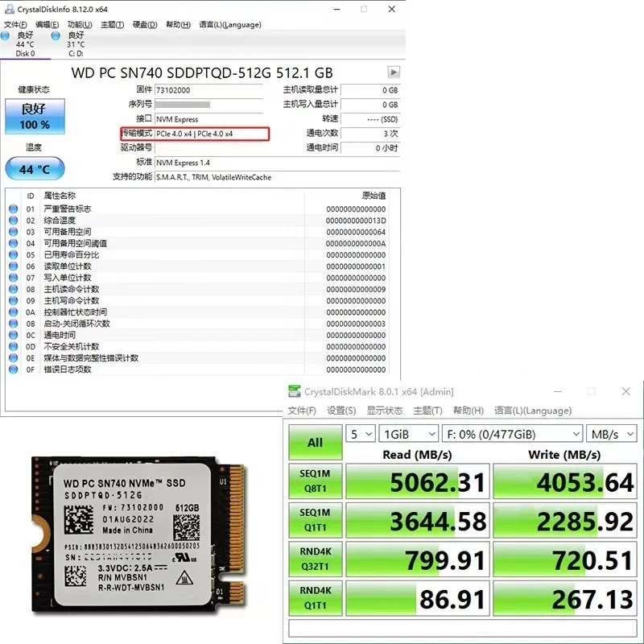
Task: Open the test count dropdown showing 5
Action: tap(360, 433)
